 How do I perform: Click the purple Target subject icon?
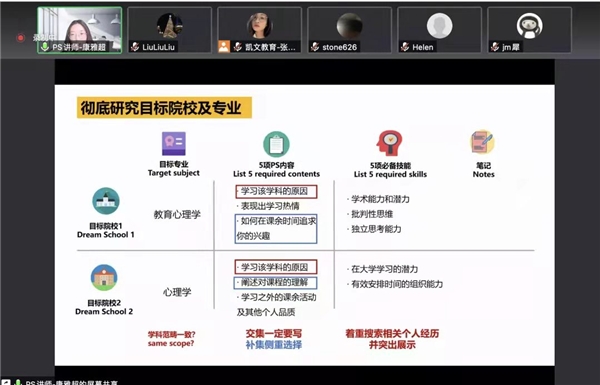click(x=174, y=144)
